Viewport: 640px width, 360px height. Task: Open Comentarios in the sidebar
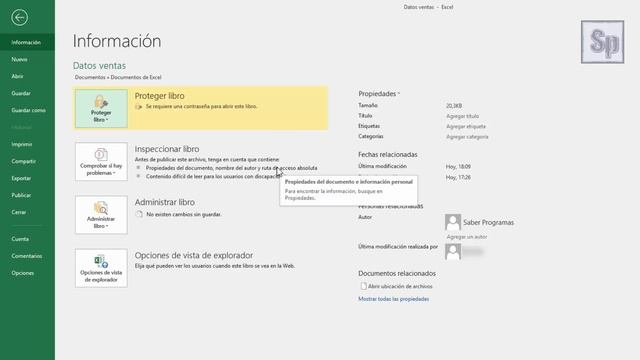[27, 256]
